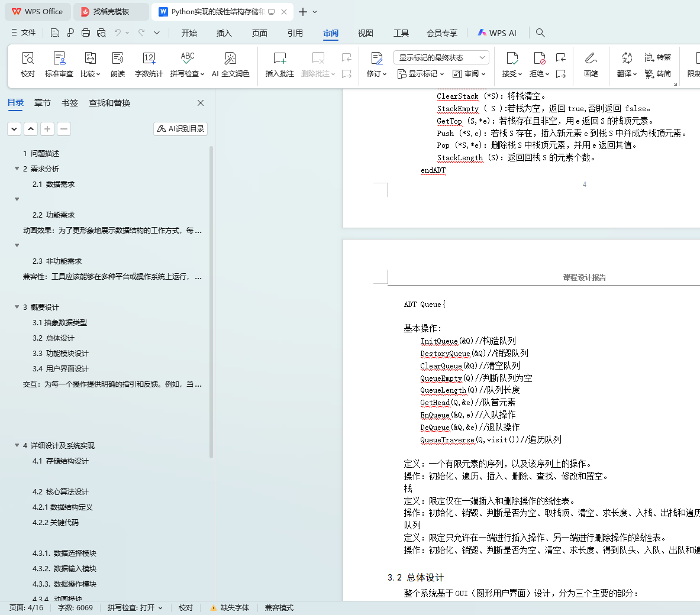Image resolution: width=700 pixels, height=615 pixels.
Task: Collapse 详细设计及系统实现 outline section
Action: [17, 445]
